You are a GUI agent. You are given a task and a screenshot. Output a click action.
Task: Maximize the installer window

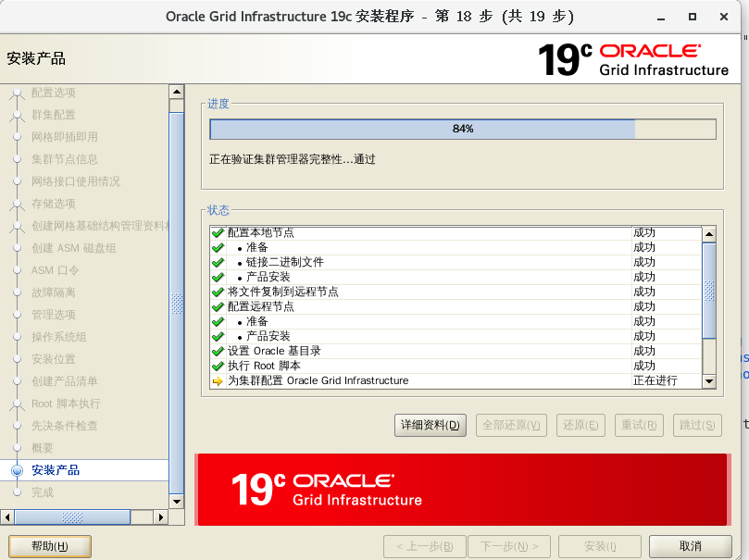(693, 18)
